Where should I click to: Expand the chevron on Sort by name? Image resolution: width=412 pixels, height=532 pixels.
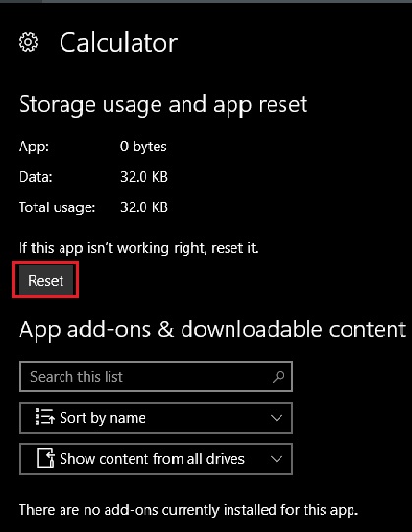(277, 418)
